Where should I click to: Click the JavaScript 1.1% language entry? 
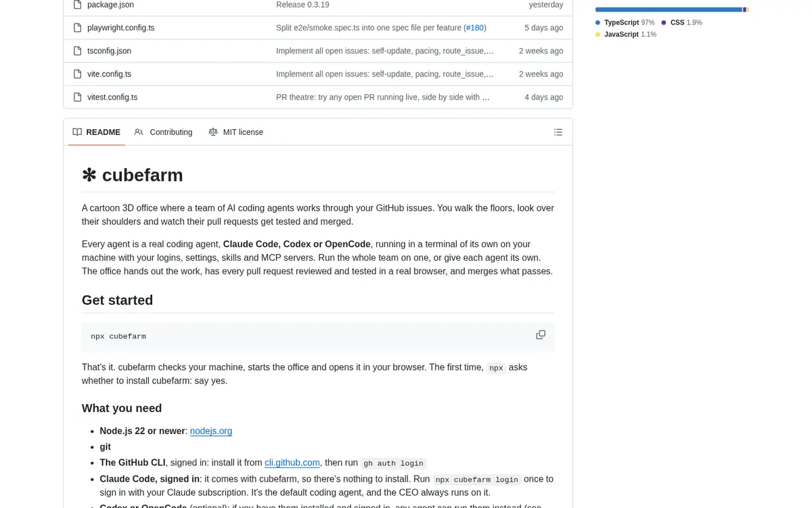626,35
